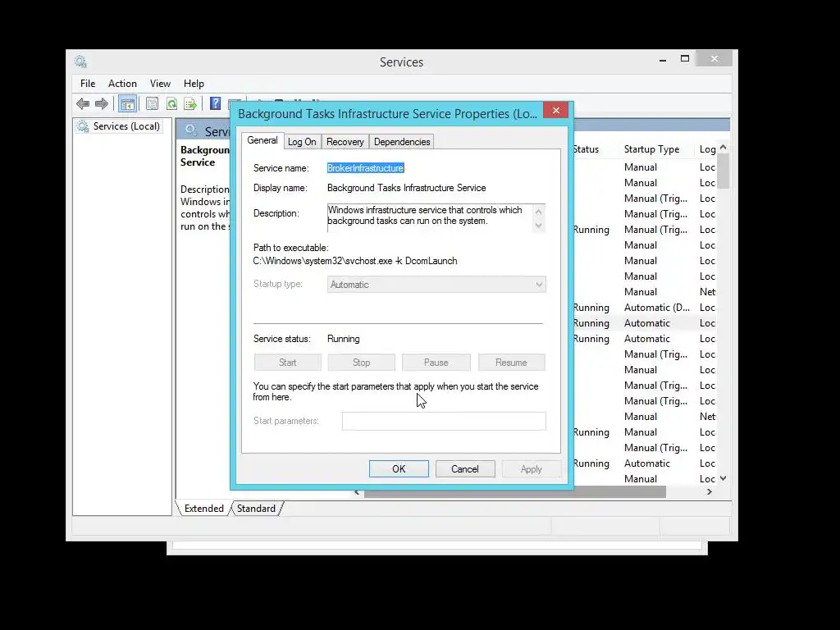The height and width of the screenshot is (630, 840).
Task: Open the File menu
Action: coord(87,84)
